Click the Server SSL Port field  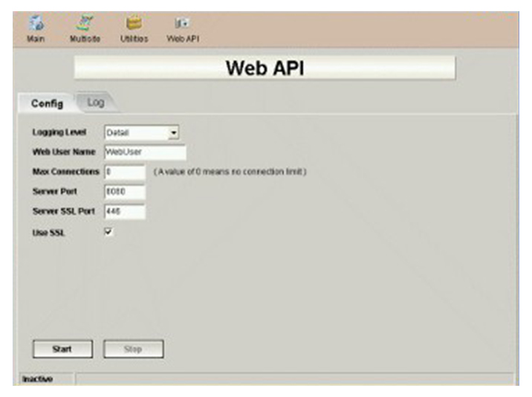click(x=124, y=212)
